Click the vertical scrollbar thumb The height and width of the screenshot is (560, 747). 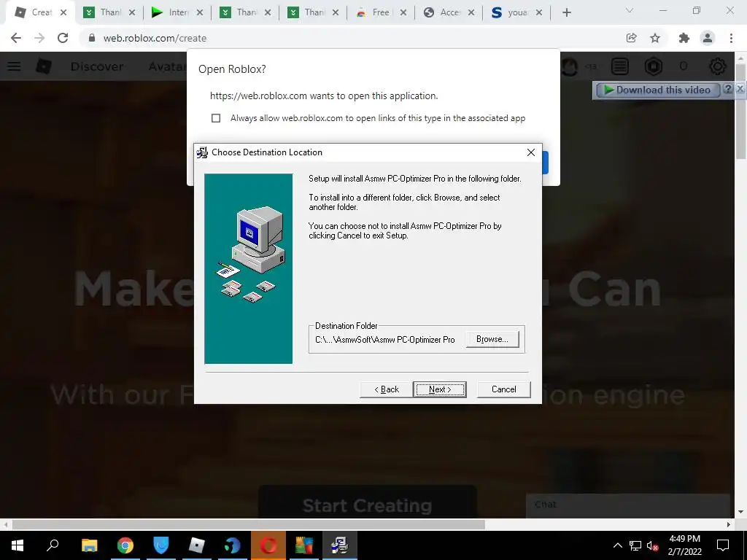point(740,112)
